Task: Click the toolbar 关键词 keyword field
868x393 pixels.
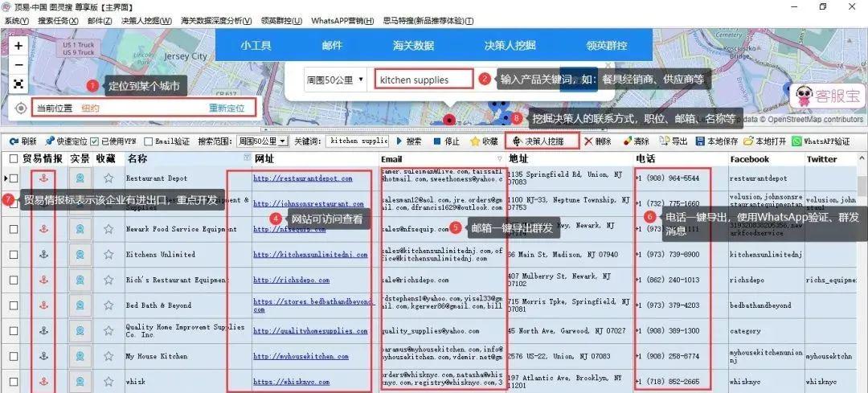Action: pos(357,141)
